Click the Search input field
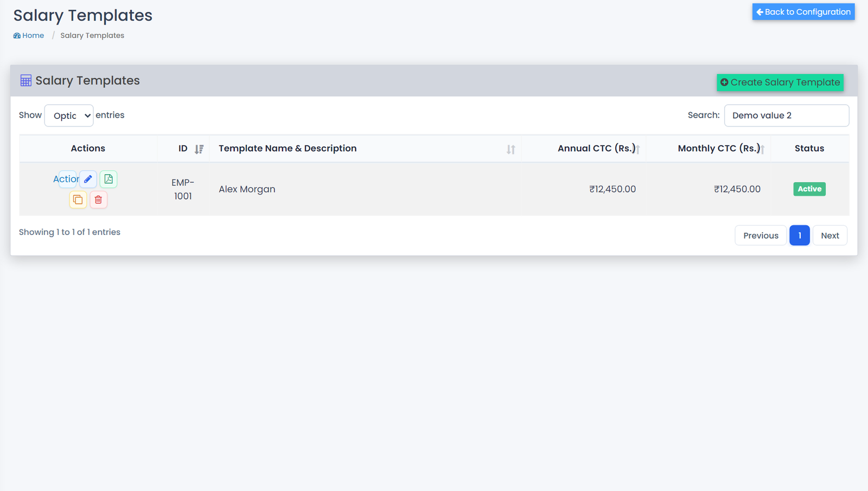The height and width of the screenshot is (491, 868). pos(787,116)
